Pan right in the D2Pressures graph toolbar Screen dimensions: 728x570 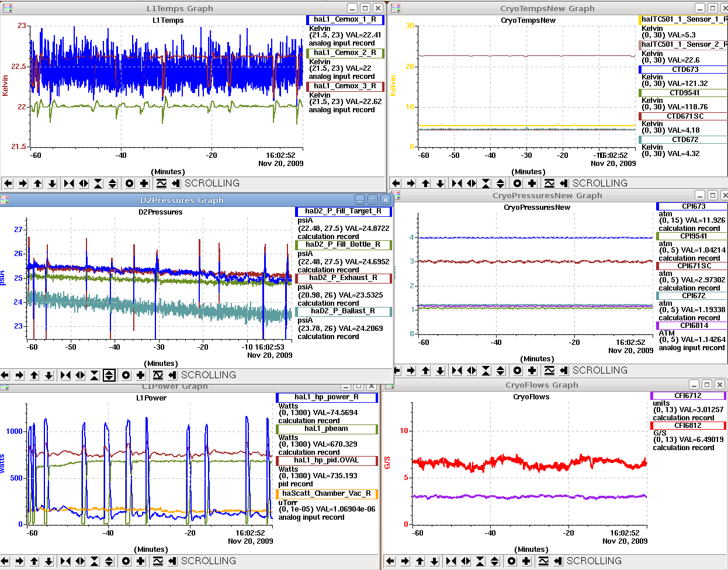coord(19,375)
